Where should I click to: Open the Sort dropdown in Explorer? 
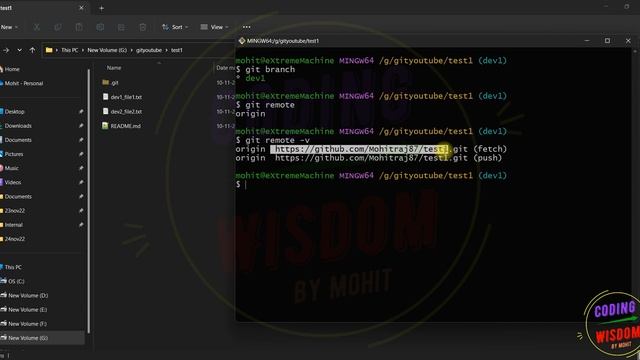[175, 27]
